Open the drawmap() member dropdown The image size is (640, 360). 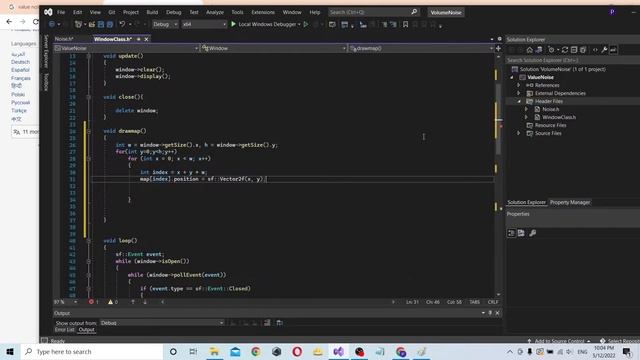(x=421, y=48)
